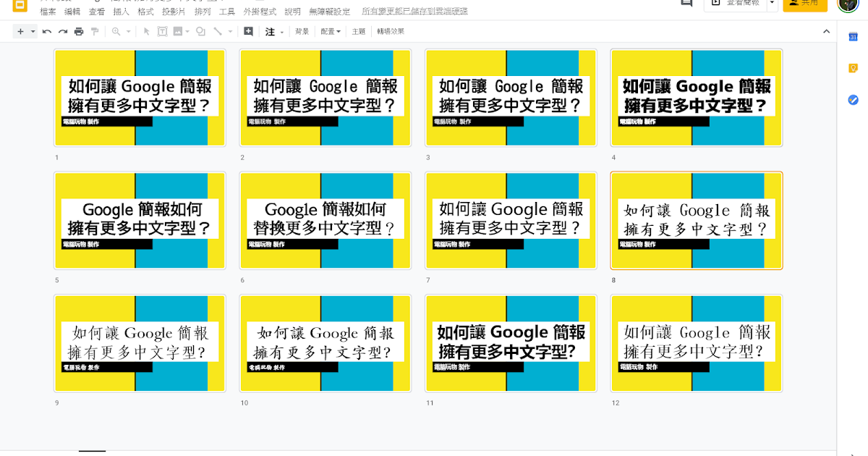Open the 排列 menu

203,12
